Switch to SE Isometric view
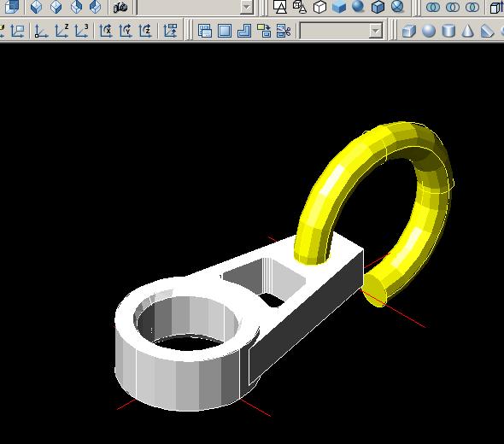This screenshot has height=444, width=504. 56,7
